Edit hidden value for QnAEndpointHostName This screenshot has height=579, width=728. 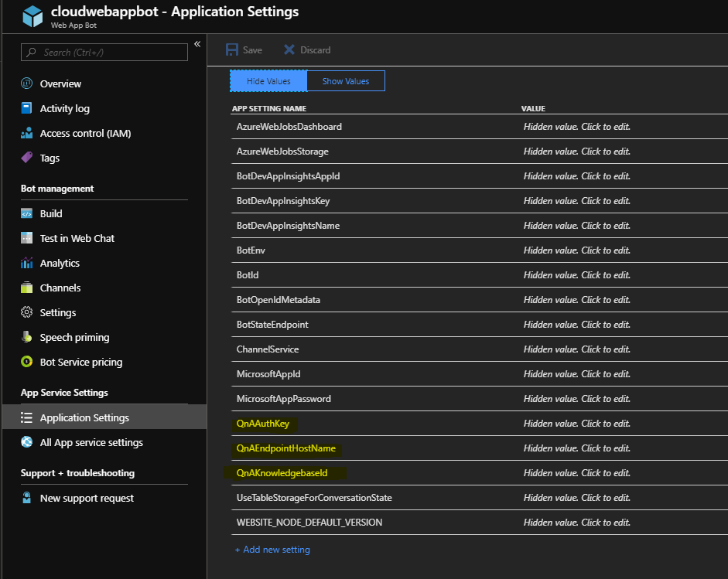coord(577,448)
